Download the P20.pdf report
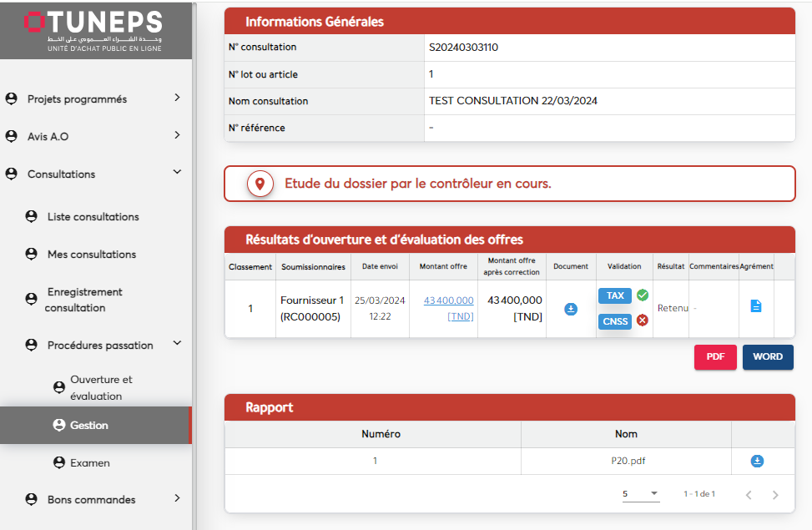 [757, 461]
